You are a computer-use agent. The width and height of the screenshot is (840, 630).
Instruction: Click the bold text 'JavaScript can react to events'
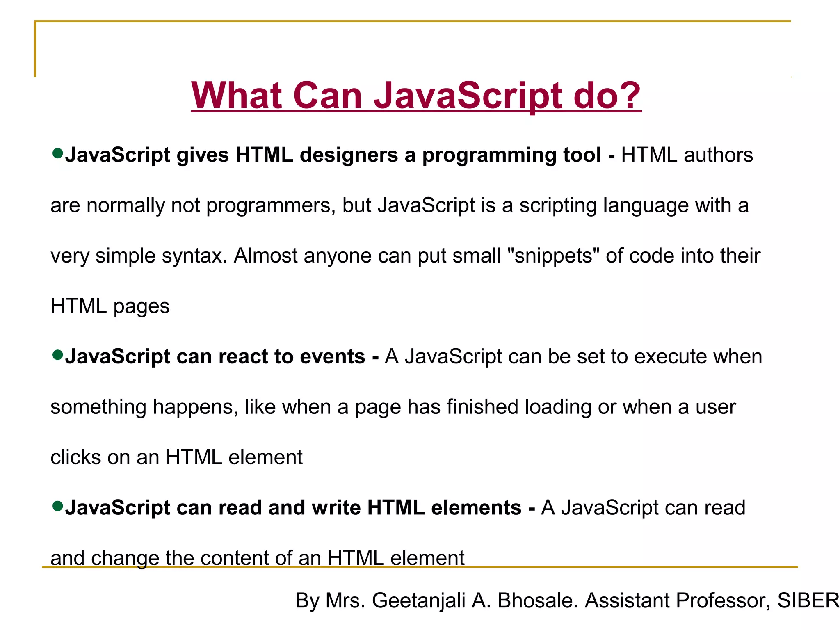[215, 356]
